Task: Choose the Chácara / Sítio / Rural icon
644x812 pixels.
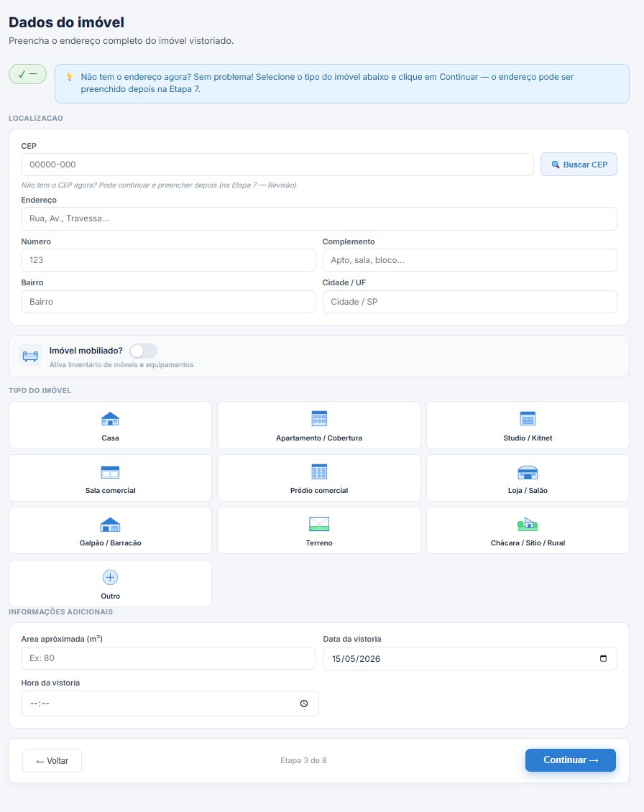Action: click(528, 524)
